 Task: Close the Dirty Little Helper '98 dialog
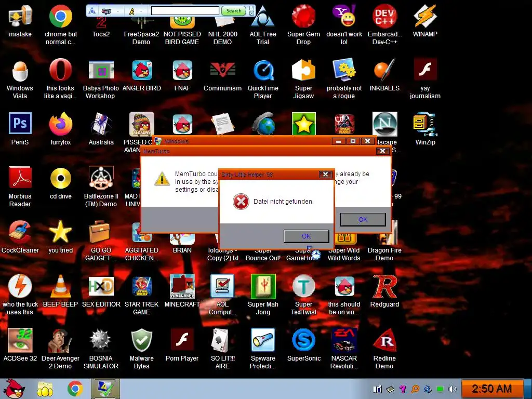pyautogui.click(x=325, y=174)
